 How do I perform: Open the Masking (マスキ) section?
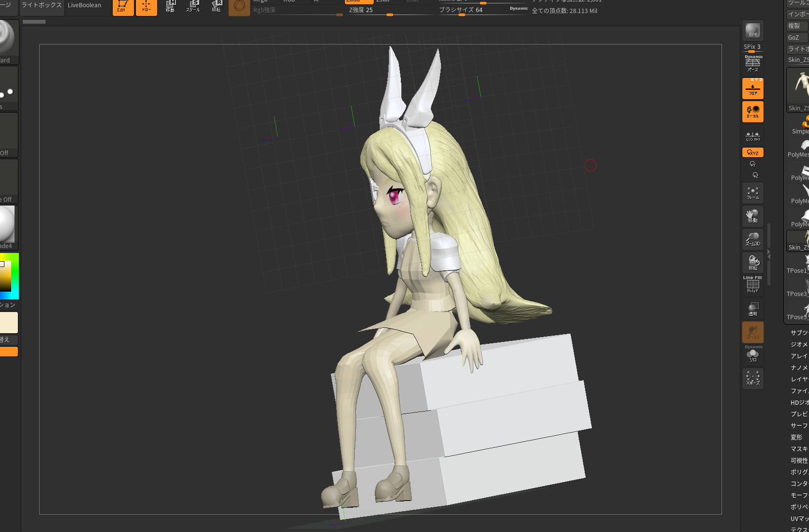pos(799,449)
